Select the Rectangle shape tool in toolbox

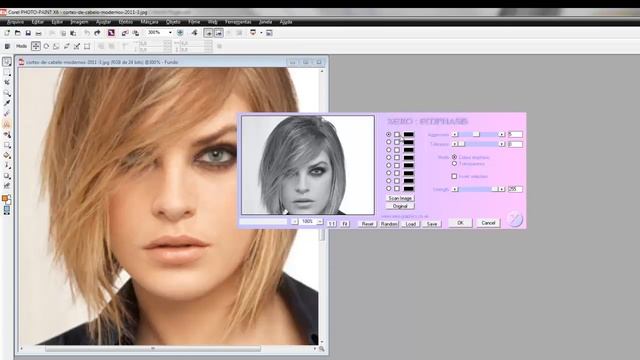pyautogui.click(x=7, y=145)
